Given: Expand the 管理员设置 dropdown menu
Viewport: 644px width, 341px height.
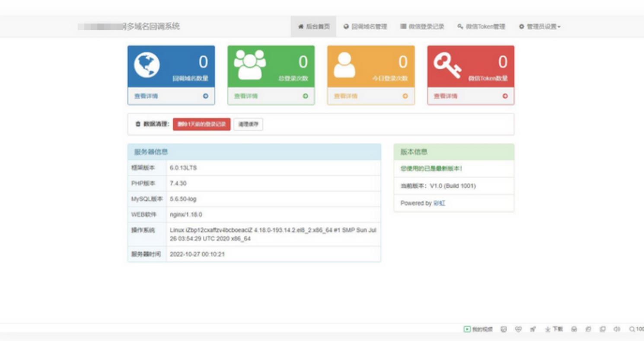Looking at the screenshot, I should click(540, 26).
